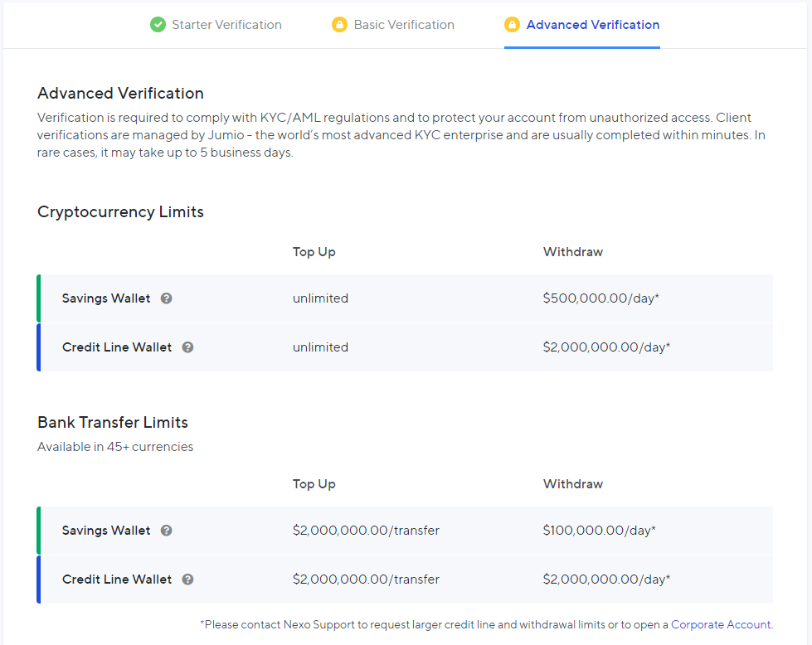Click Savings Wallet label in Bank Transfer Limits

pos(106,531)
